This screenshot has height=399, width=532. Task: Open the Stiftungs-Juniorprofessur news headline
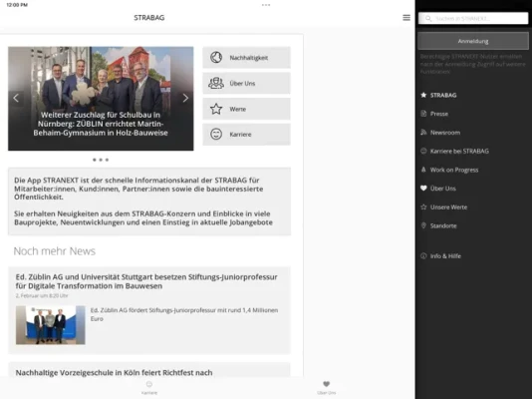(x=146, y=281)
